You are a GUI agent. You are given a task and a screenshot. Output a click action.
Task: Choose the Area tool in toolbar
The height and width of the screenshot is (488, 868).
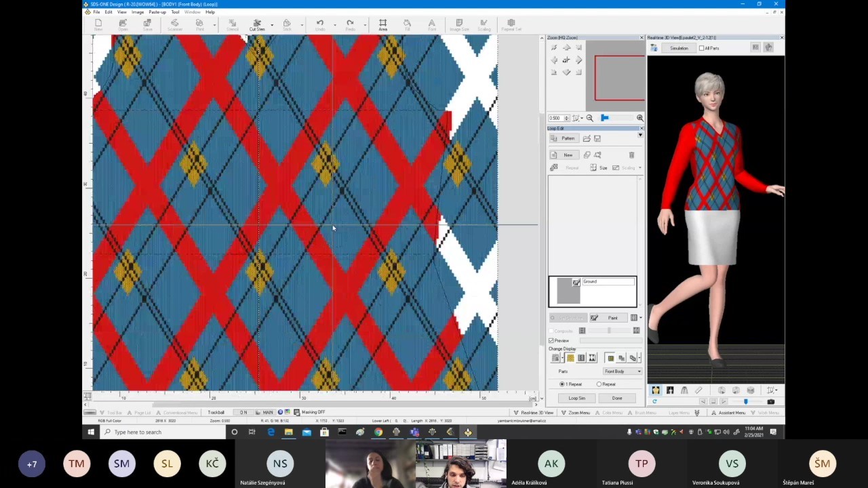pyautogui.click(x=382, y=25)
